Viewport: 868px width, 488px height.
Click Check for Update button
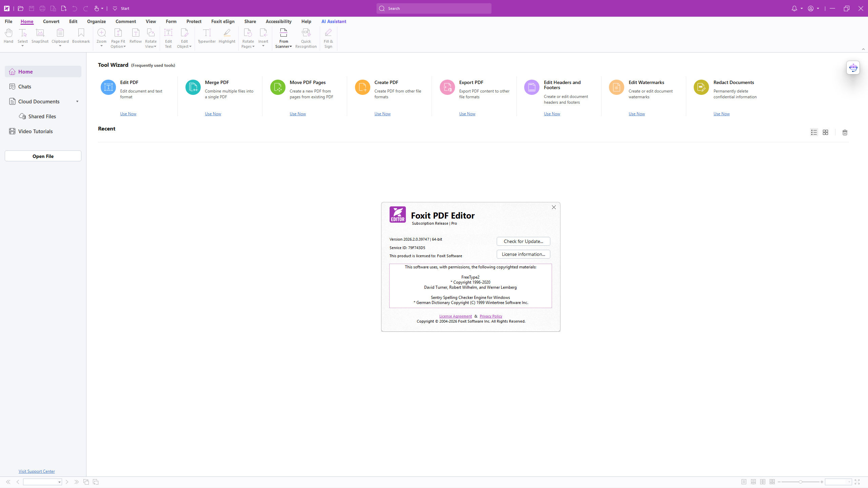(523, 241)
